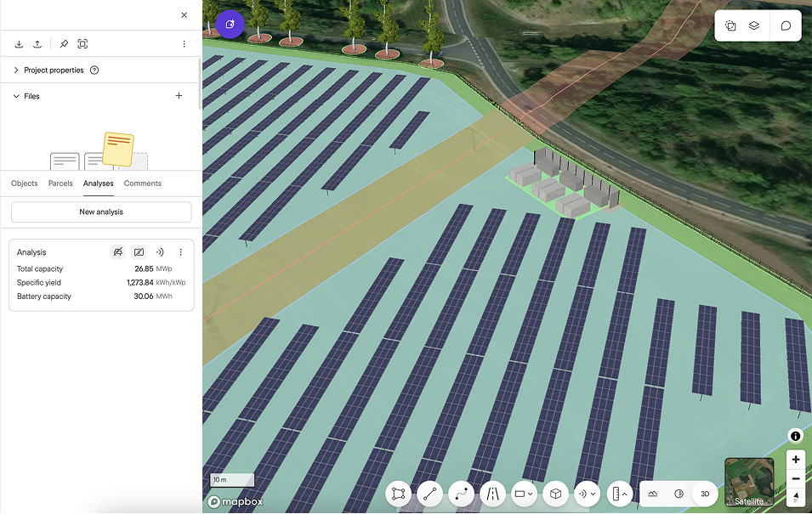The width and height of the screenshot is (812, 514).
Task: Toggle the crossed panel icon in Analysis card
Action: click(139, 252)
